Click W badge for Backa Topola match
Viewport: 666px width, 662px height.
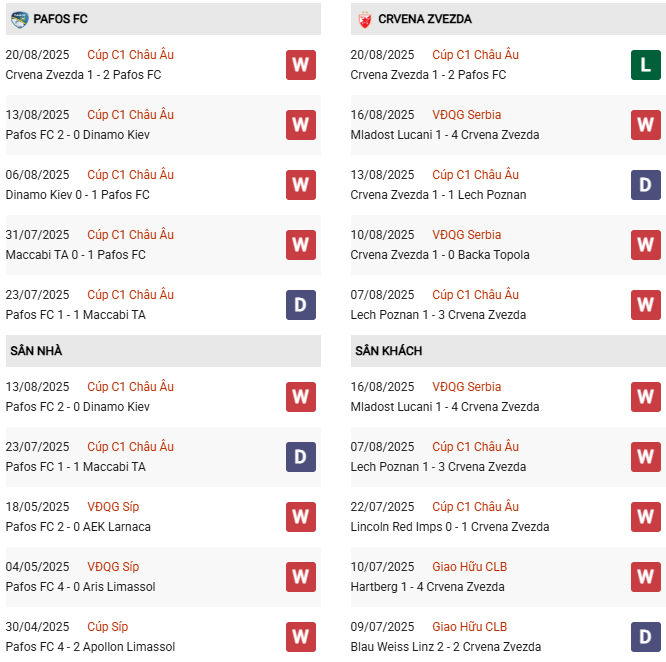pos(645,245)
